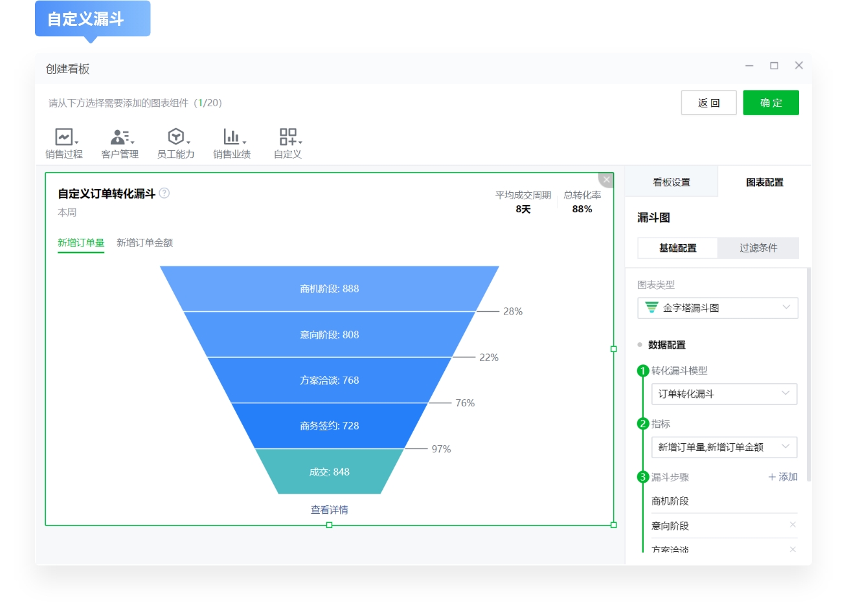Open the 图表类型 dropdown showing 金字塔漏斗图
Screen dimensions: 847x616
[717, 308]
